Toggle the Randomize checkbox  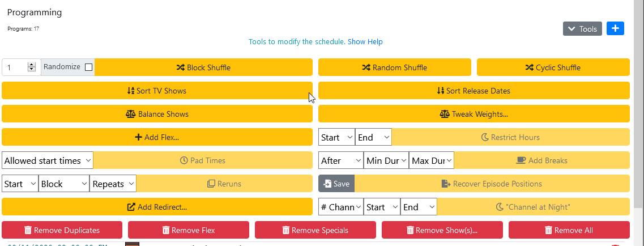point(88,67)
